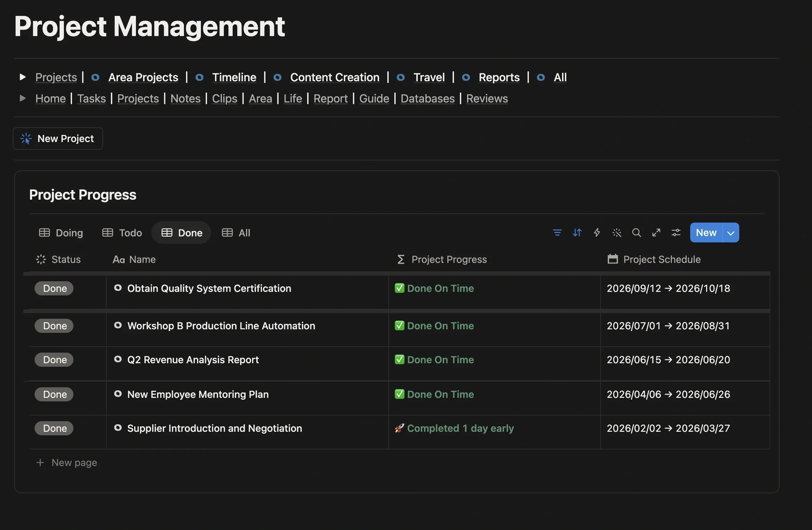The height and width of the screenshot is (530, 812).
Task: Open the Project Schedule column header menu
Action: [x=654, y=259]
